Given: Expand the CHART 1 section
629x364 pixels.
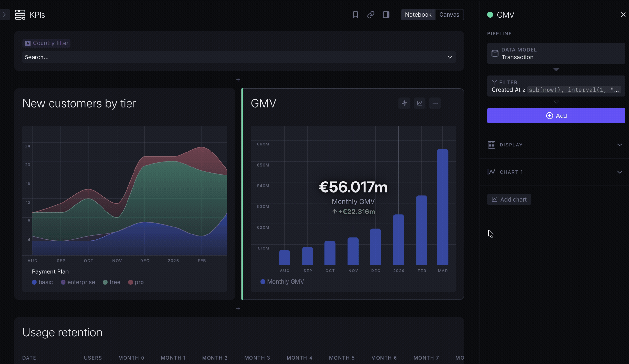Looking at the screenshot, I should [x=556, y=172].
